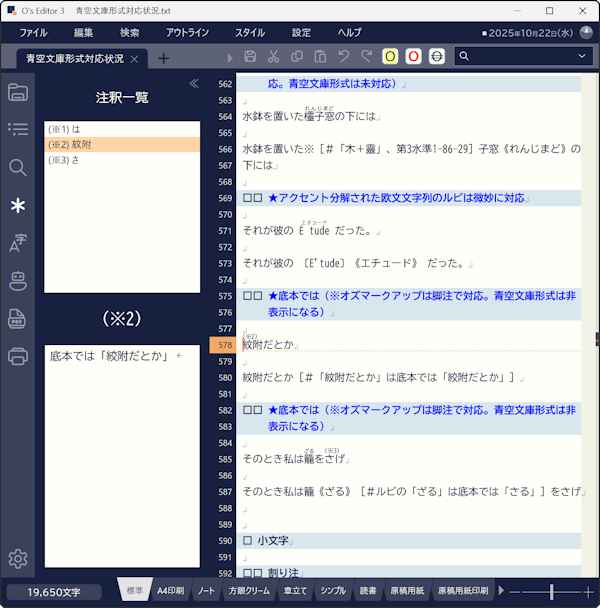Toggle the red-circled O marker button
600x608 pixels.
pyautogui.click(x=413, y=57)
